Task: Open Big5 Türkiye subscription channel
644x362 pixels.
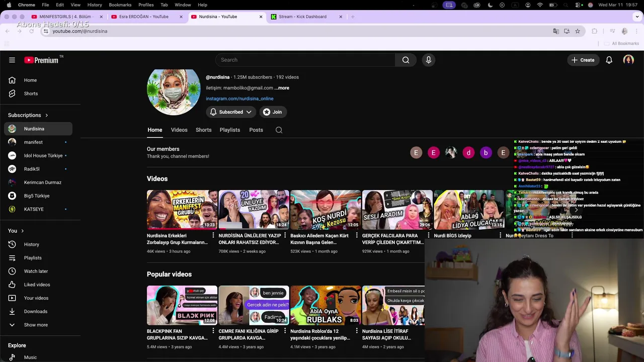Action: click(38, 196)
